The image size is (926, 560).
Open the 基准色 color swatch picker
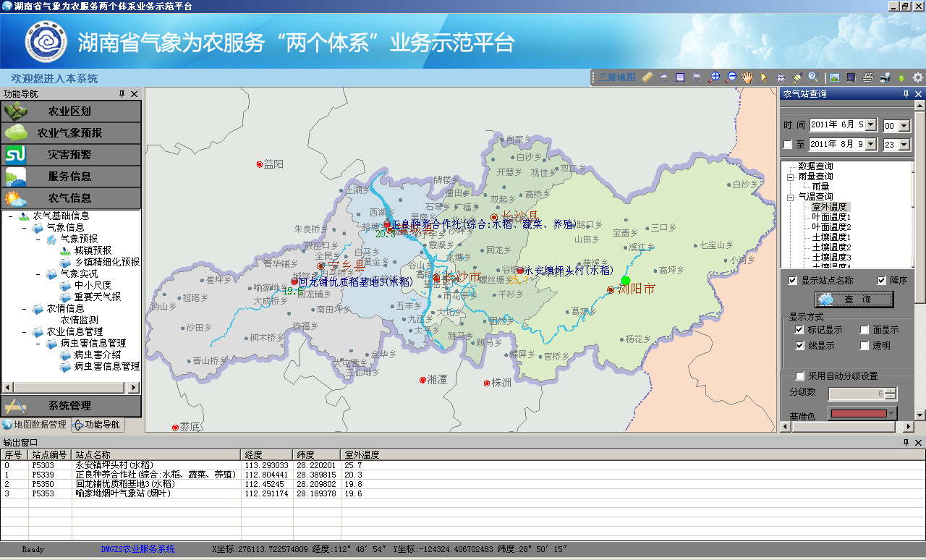(x=861, y=414)
